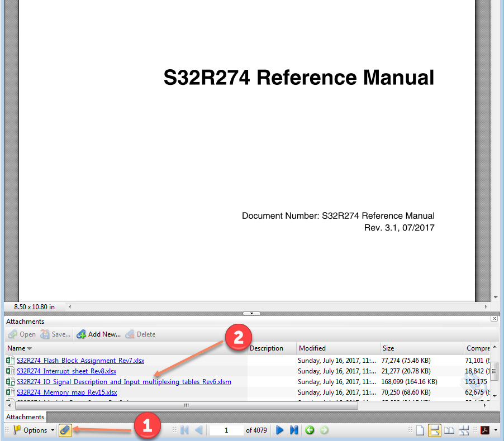The height and width of the screenshot is (441, 504).
Task: Select the Two-Up Continuous view icon
Action: pos(464,430)
